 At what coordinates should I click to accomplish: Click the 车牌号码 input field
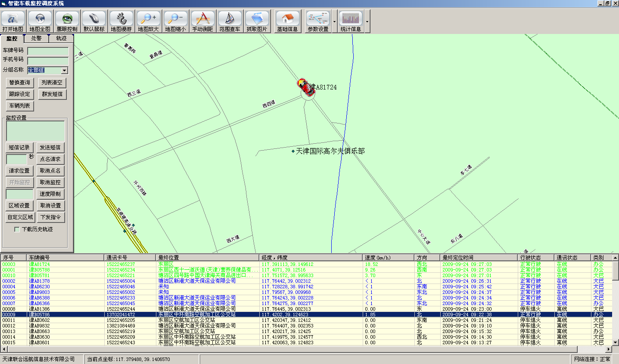pyautogui.click(x=48, y=51)
